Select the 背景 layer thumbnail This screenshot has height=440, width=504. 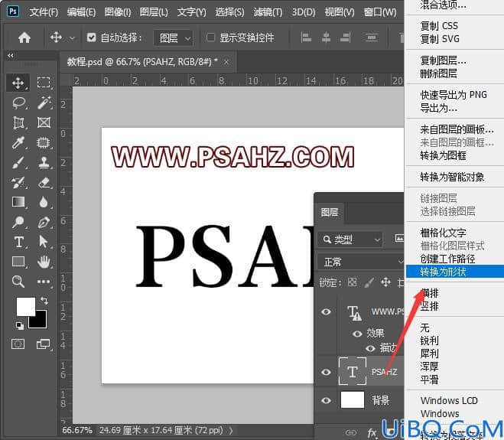tap(353, 399)
